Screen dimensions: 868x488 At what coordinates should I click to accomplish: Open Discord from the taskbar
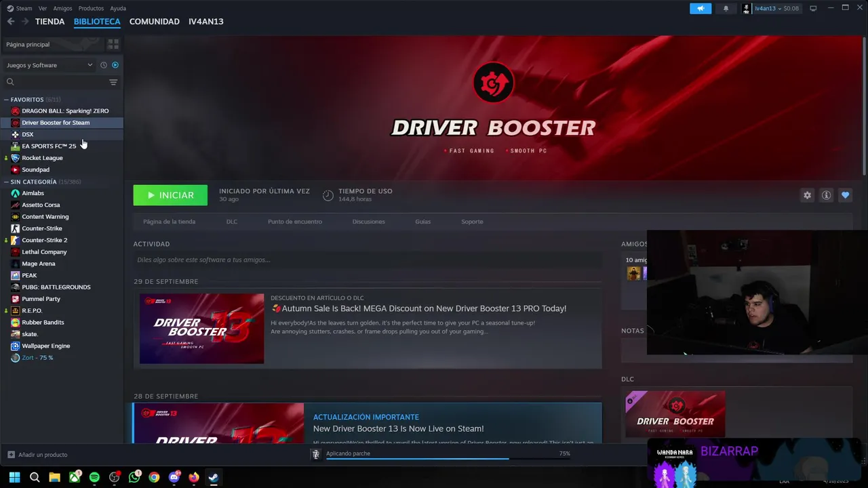[x=174, y=477]
